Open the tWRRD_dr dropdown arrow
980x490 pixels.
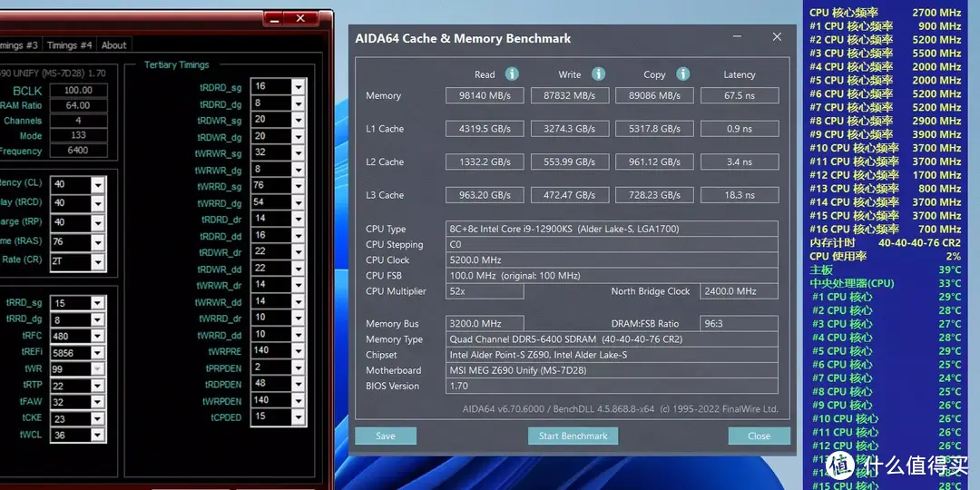tap(299, 318)
